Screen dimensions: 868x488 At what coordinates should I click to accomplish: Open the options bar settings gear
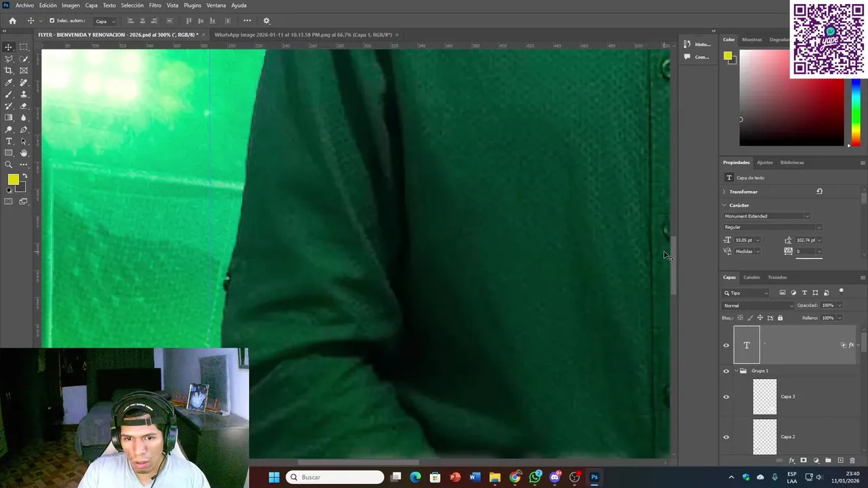[x=267, y=21]
